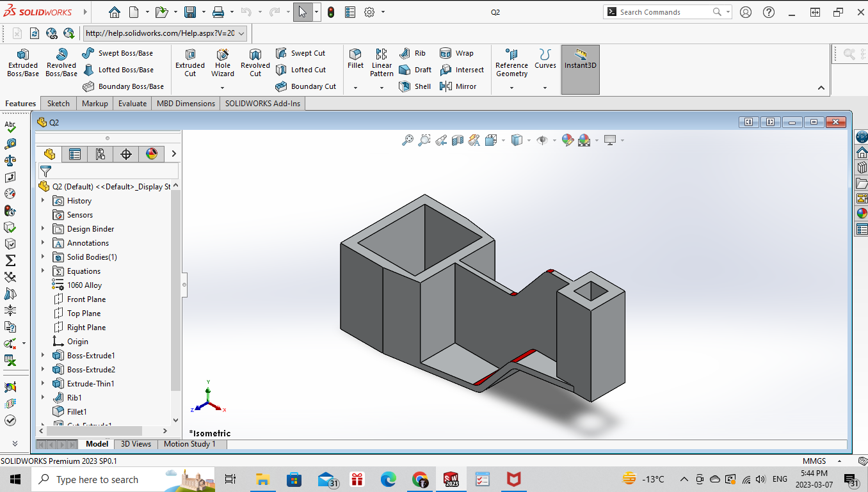The image size is (868, 492).
Task: Switch to SOLIDWORKS Add-Ins tab
Action: click(x=262, y=103)
